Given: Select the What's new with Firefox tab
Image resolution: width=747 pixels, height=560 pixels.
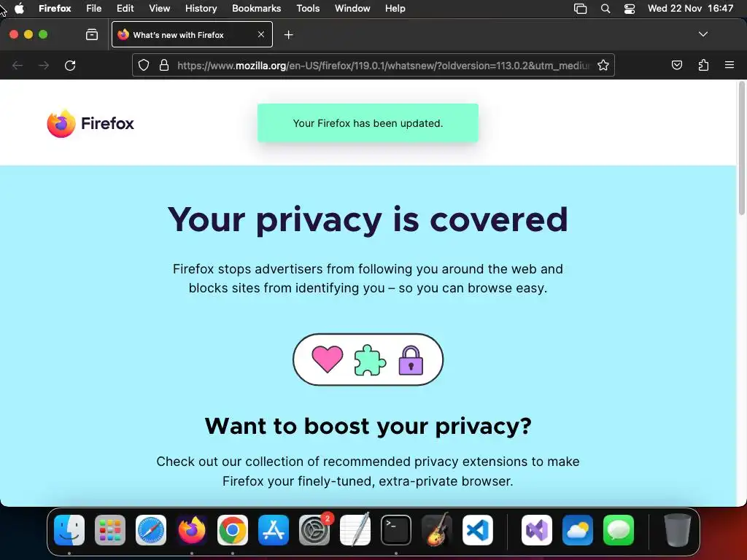Looking at the screenshot, I should tap(192, 34).
